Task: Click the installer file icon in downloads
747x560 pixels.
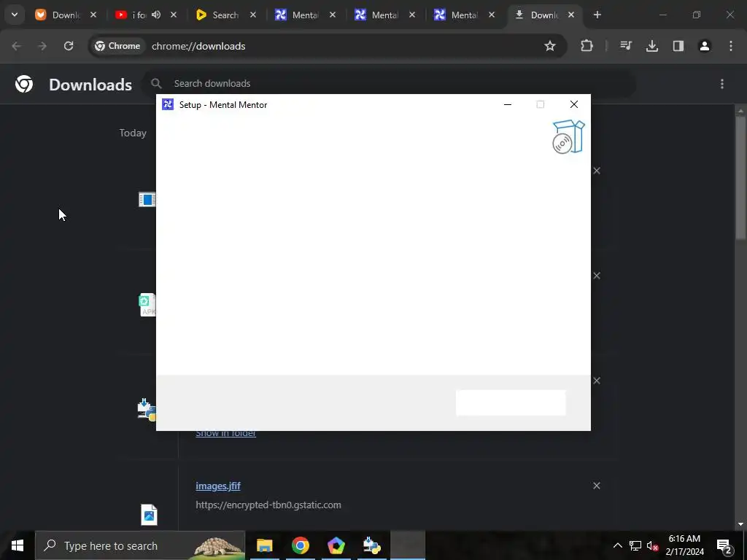Action: click(x=147, y=410)
